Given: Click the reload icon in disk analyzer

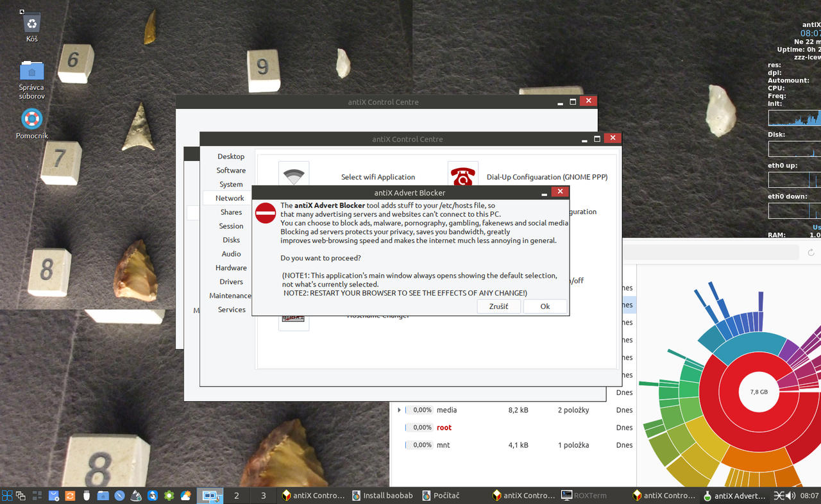Looking at the screenshot, I should point(811,253).
